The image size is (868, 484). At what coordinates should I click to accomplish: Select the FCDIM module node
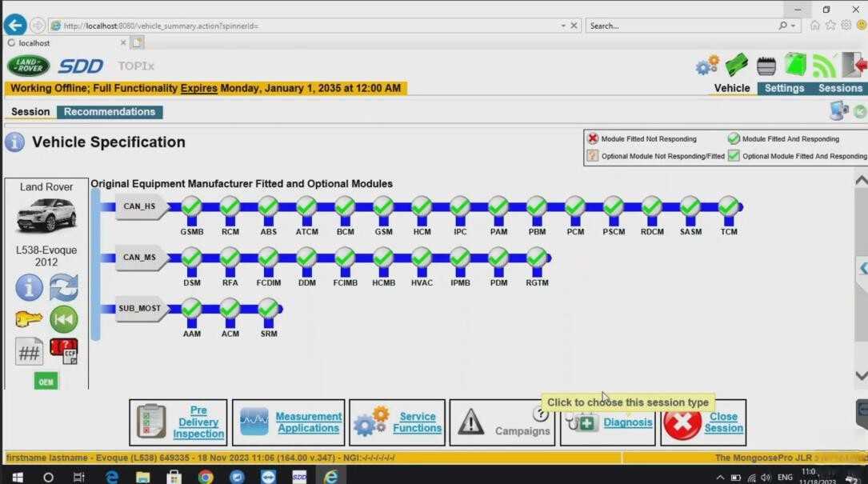pos(268,258)
